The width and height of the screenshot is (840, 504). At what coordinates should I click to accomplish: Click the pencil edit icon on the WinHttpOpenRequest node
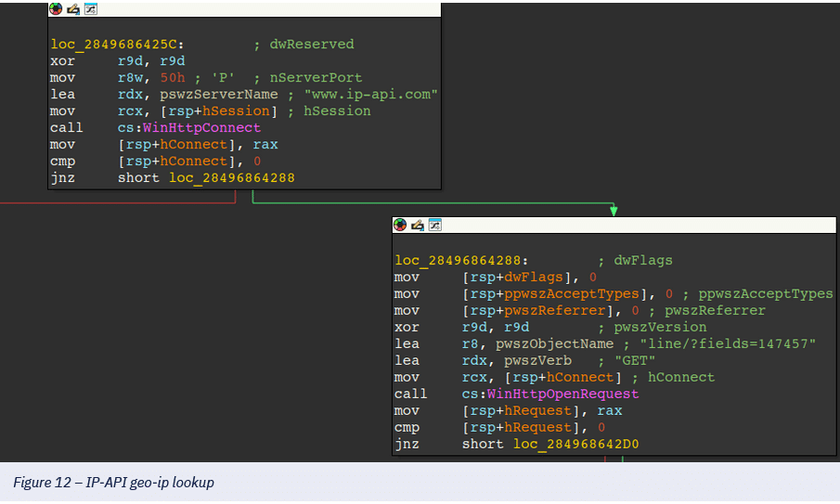point(418,225)
